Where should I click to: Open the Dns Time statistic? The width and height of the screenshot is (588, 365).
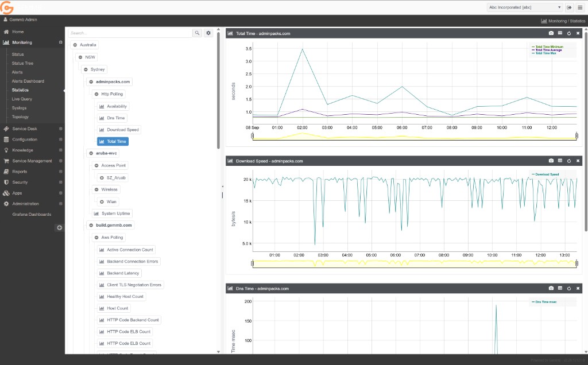click(112, 118)
